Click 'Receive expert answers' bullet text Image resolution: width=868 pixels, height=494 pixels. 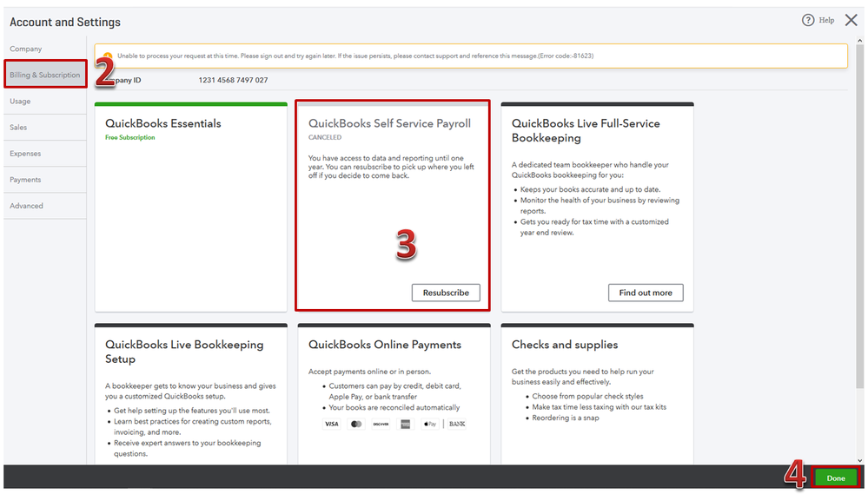(x=187, y=448)
